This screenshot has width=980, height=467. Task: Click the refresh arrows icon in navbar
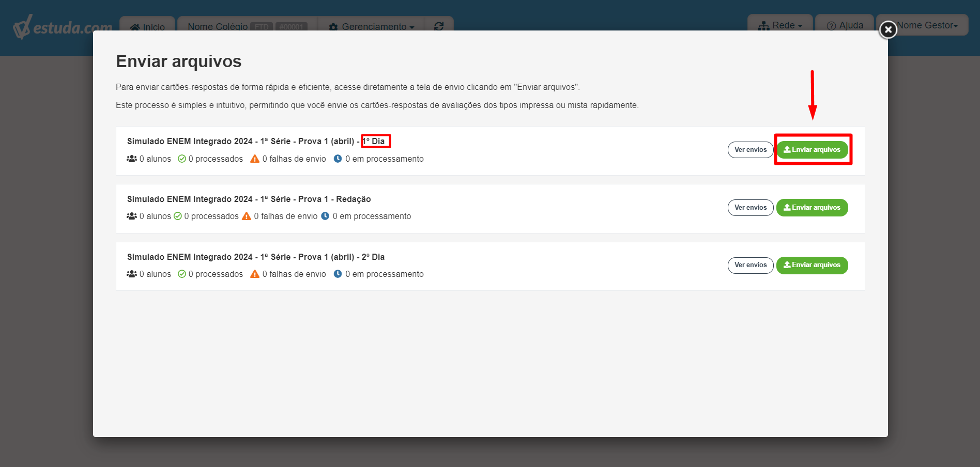pyautogui.click(x=439, y=26)
